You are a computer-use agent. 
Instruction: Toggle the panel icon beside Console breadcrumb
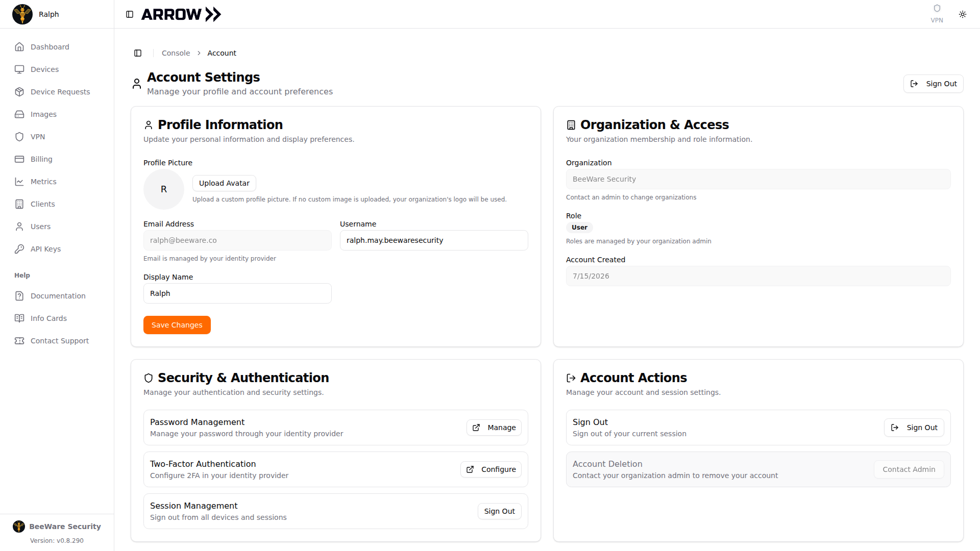click(x=138, y=53)
